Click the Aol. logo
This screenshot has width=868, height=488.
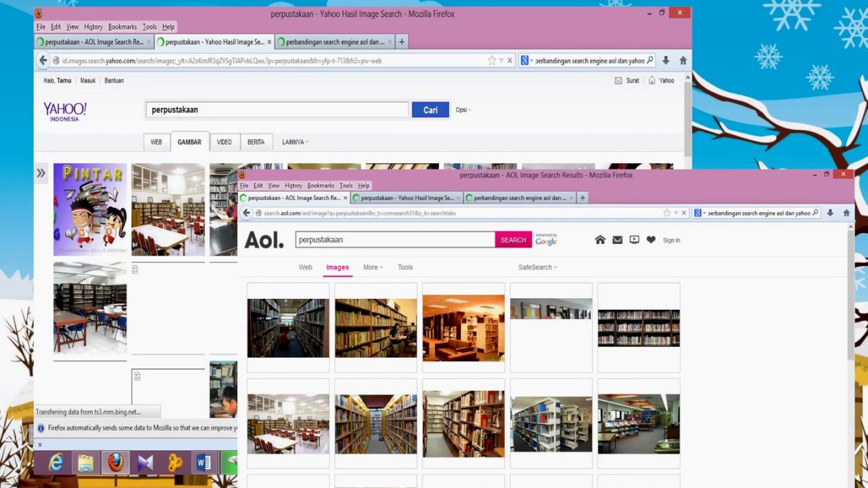(x=264, y=240)
